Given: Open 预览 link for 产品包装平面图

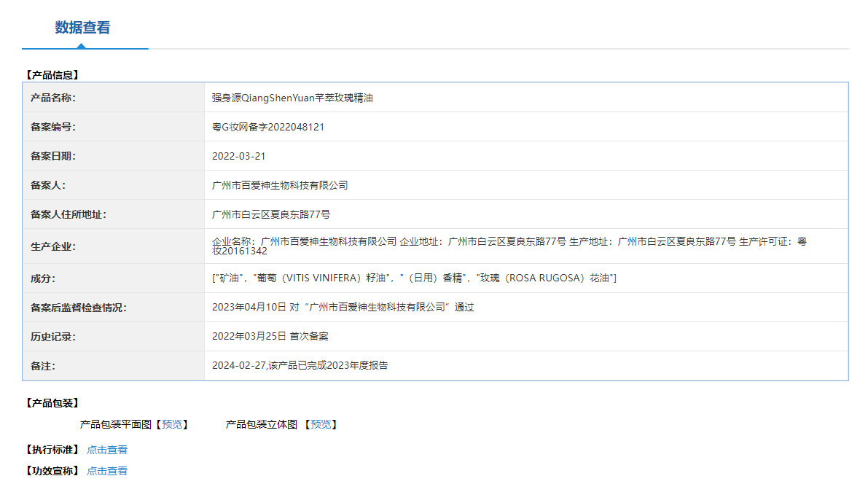Looking at the screenshot, I should [171, 424].
